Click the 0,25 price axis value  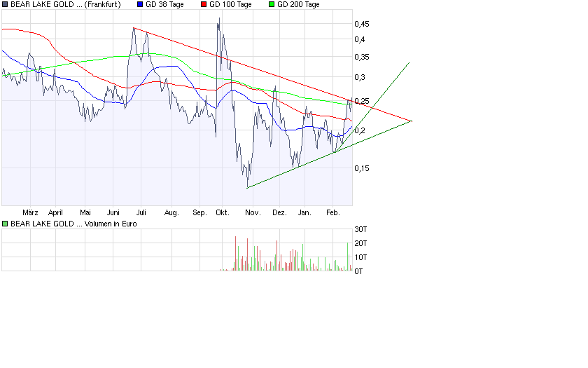[362, 102]
